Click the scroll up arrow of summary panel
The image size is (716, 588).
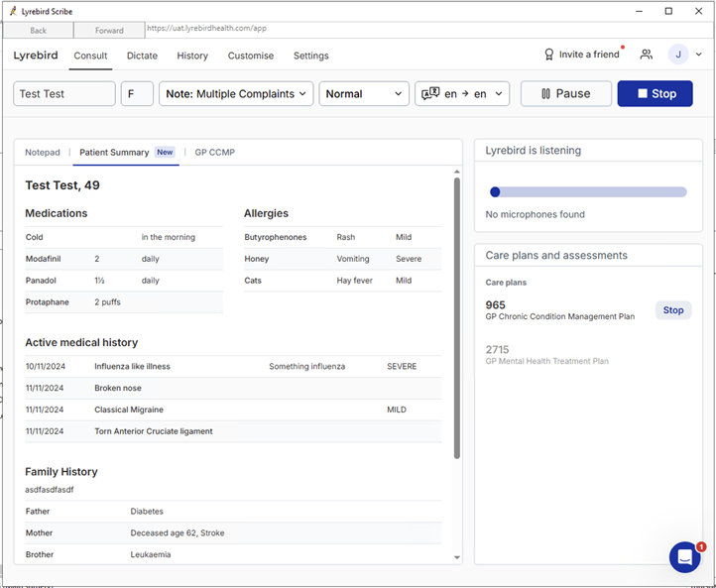(457, 172)
